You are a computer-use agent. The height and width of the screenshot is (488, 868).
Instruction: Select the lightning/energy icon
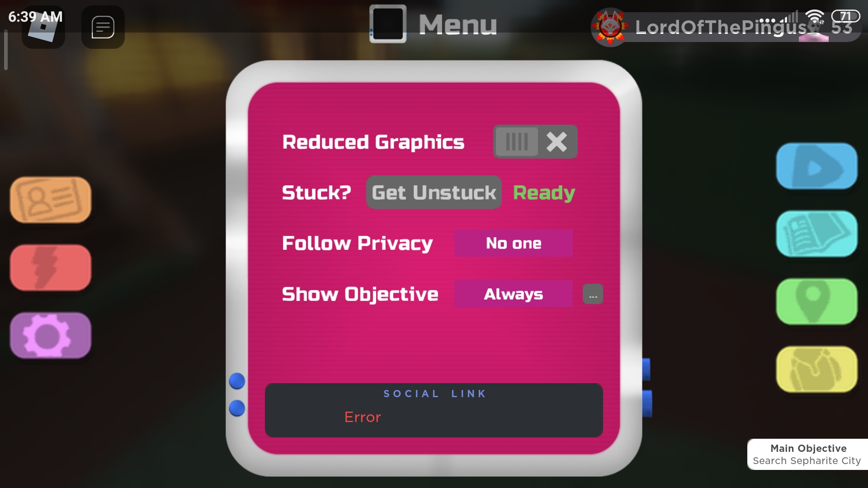(x=50, y=267)
